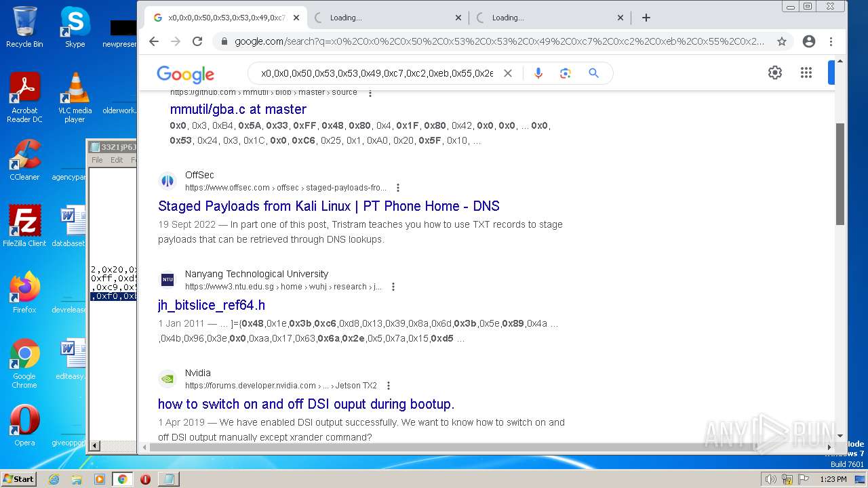The height and width of the screenshot is (488, 868).
Task: Open the Chrome profile icon
Action: click(808, 41)
